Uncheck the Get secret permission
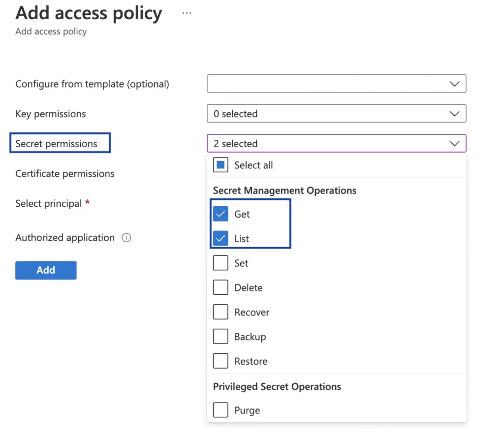This screenshot has height=439, width=504. [x=220, y=214]
